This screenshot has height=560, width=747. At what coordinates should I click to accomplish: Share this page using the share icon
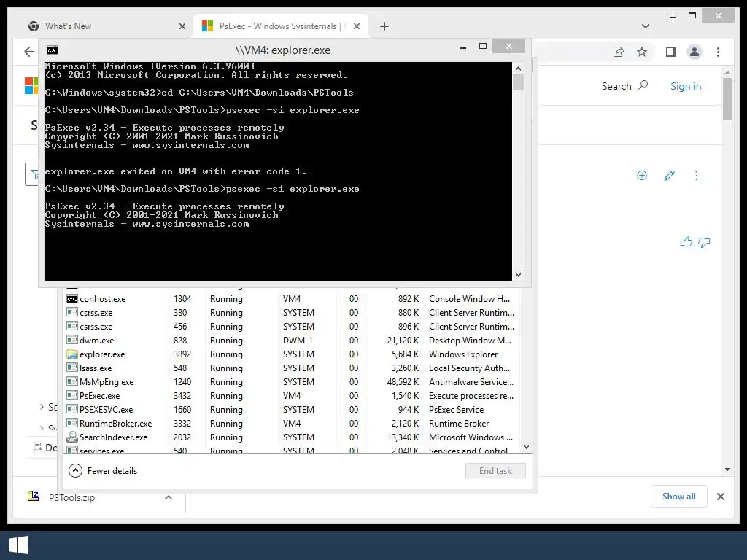coord(619,52)
